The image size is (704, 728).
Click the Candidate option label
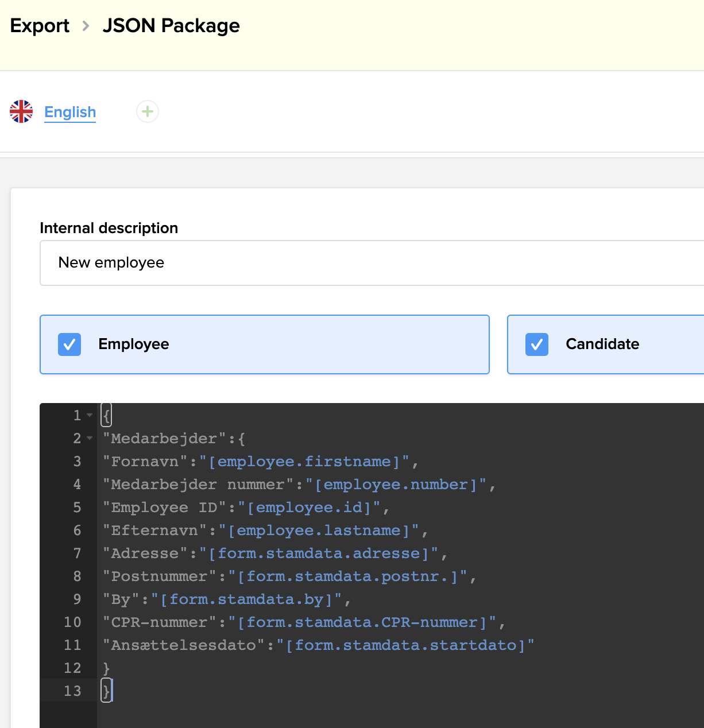tap(602, 344)
